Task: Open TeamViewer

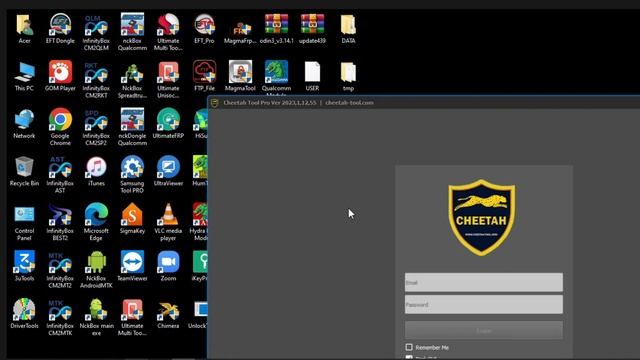Action: (x=132, y=263)
